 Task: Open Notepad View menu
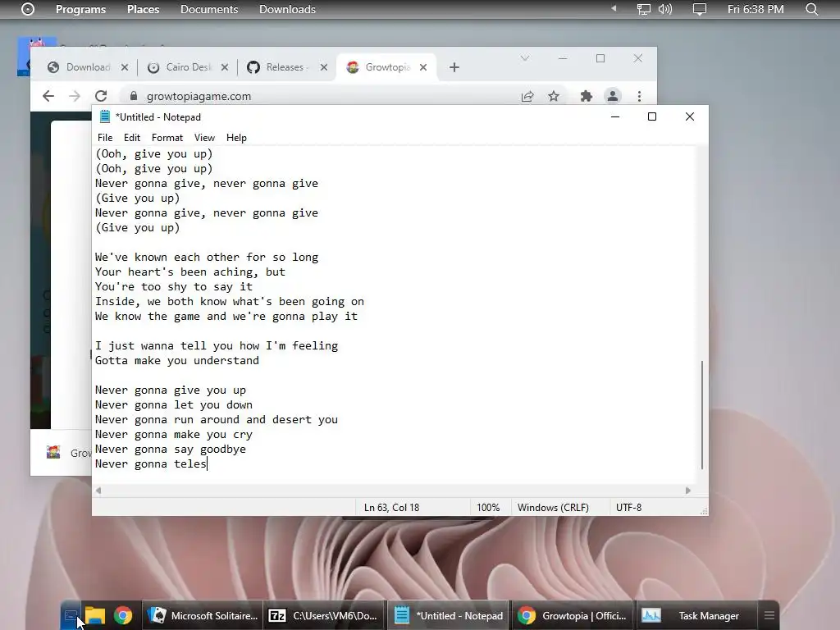point(204,138)
